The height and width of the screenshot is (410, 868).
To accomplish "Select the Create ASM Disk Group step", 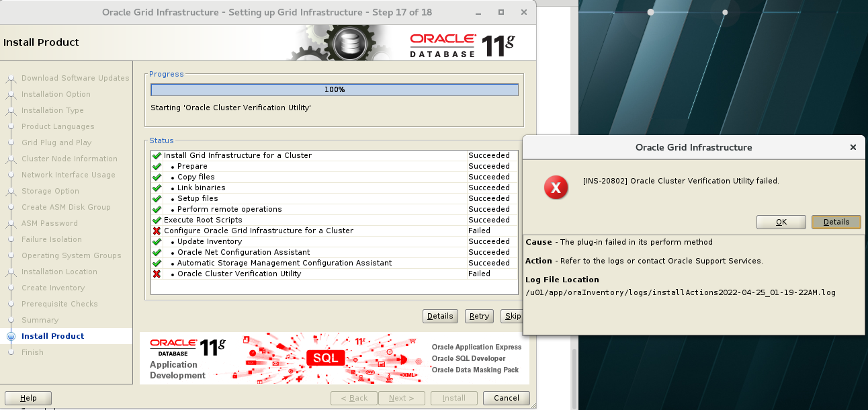I will tap(66, 207).
